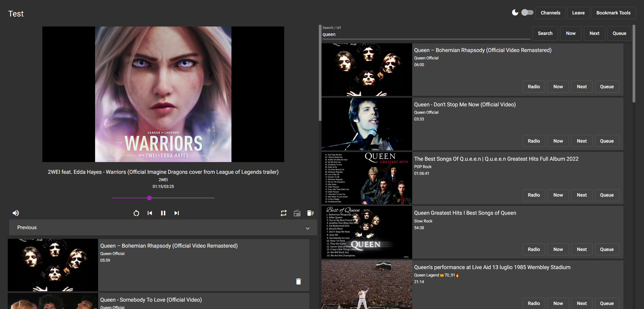Click the replay current track icon
Image resolution: width=644 pixels, height=309 pixels.
[x=136, y=213]
